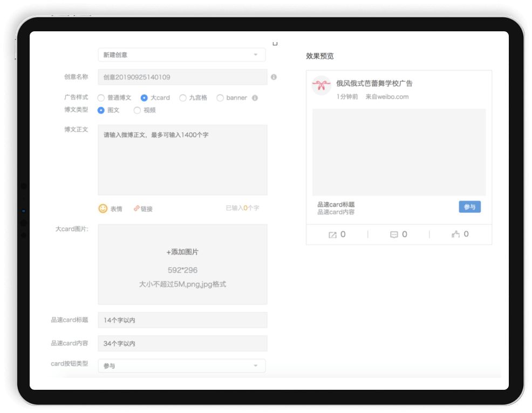Click the comment icon in preview
The image size is (532, 413).
click(x=394, y=235)
